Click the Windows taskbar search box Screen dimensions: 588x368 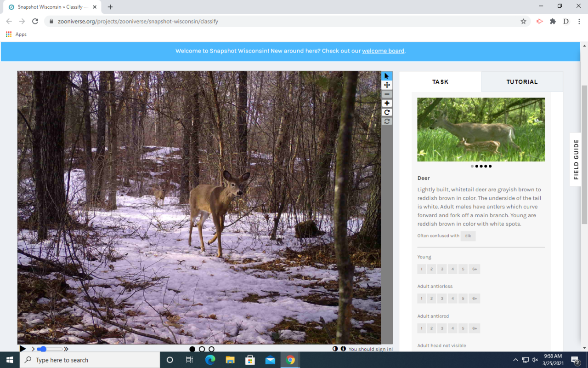click(90, 360)
